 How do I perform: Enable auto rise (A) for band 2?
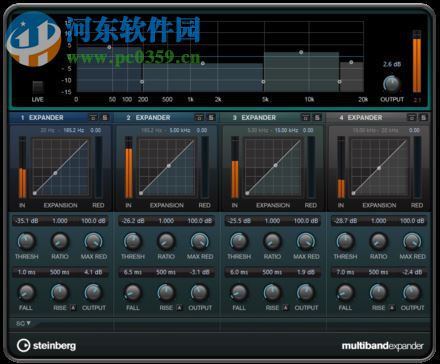coord(179,308)
